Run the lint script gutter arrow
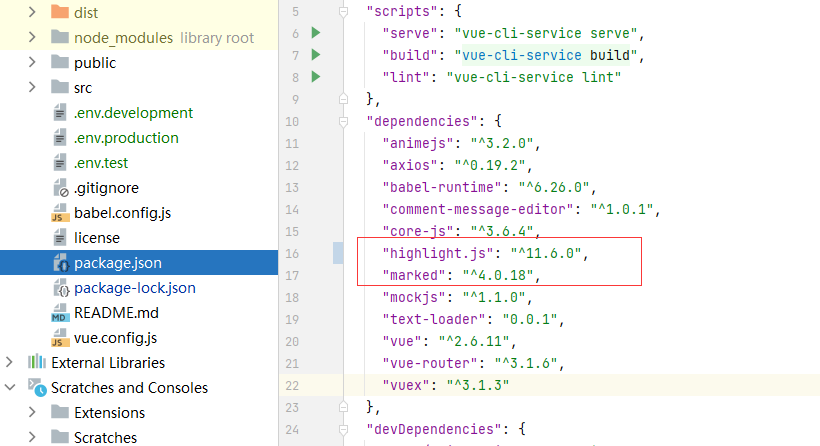The height and width of the screenshot is (446, 820). point(316,77)
